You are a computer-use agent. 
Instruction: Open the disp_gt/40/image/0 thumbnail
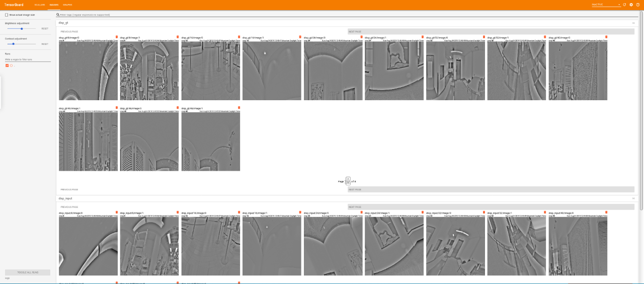578,70
